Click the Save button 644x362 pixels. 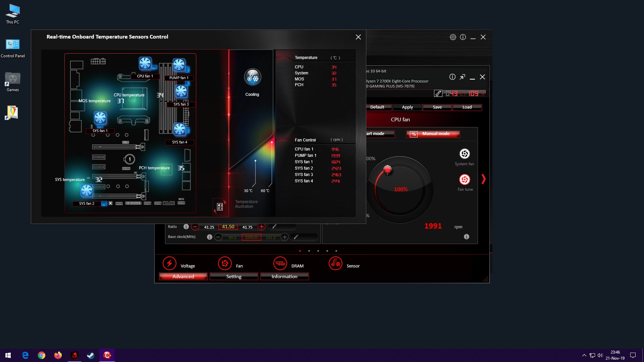tap(437, 107)
